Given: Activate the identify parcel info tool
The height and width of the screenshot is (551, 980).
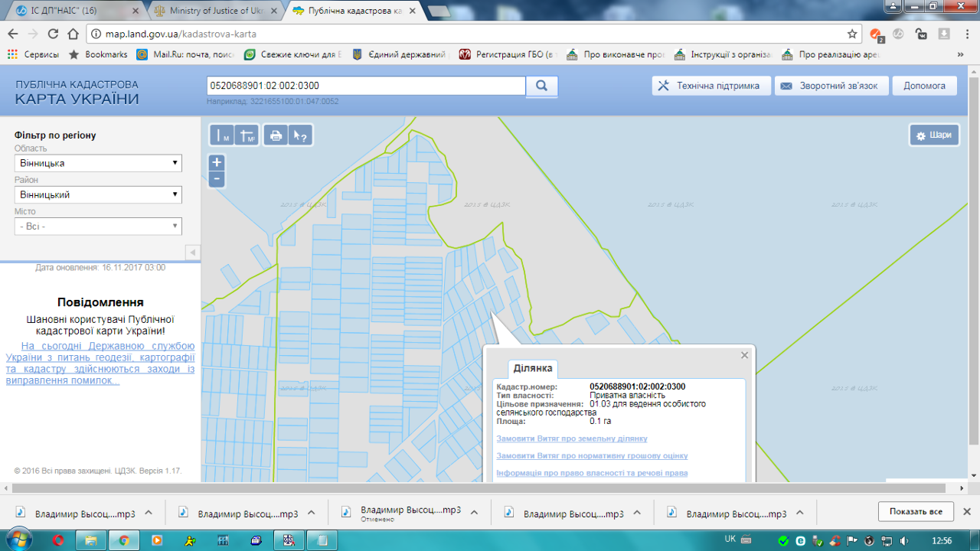Looking at the screenshot, I should pos(300,135).
